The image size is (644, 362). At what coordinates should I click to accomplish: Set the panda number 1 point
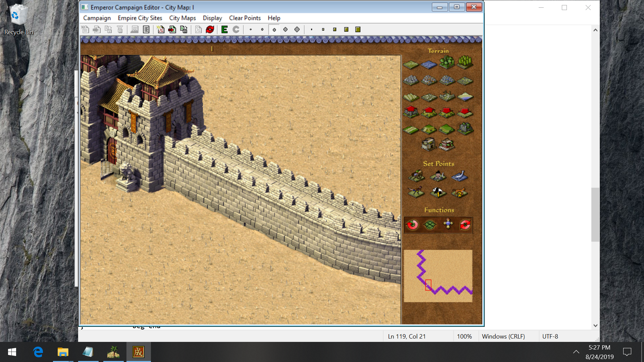(438, 192)
